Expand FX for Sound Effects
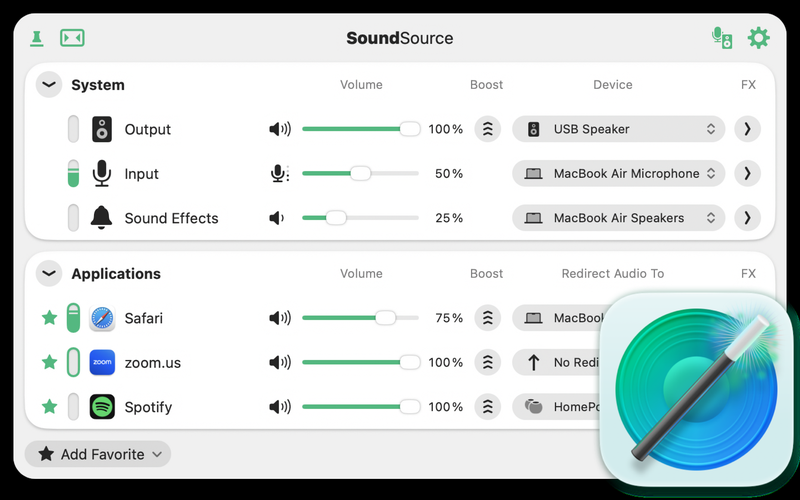 pyautogui.click(x=747, y=218)
